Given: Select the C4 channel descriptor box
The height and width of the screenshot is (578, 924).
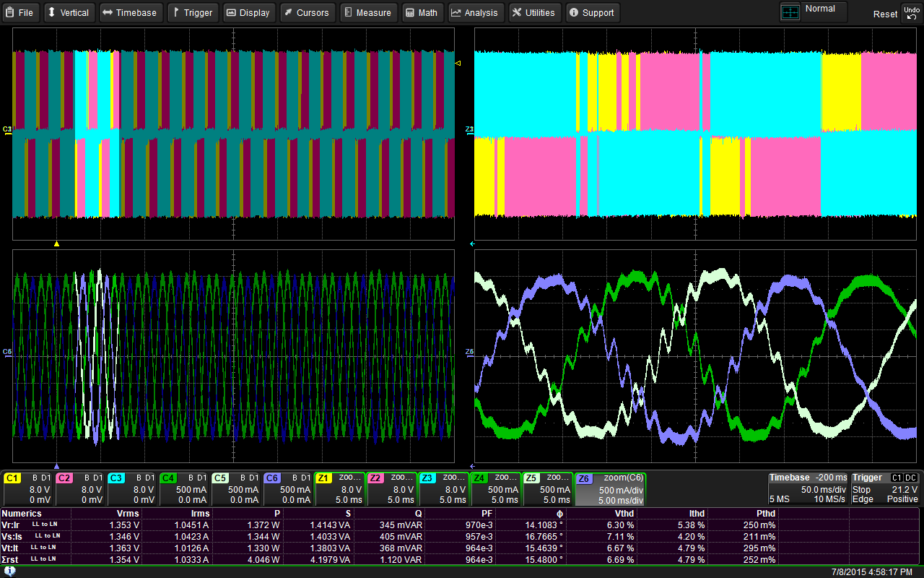Looking at the screenshot, I should point(183,489).
